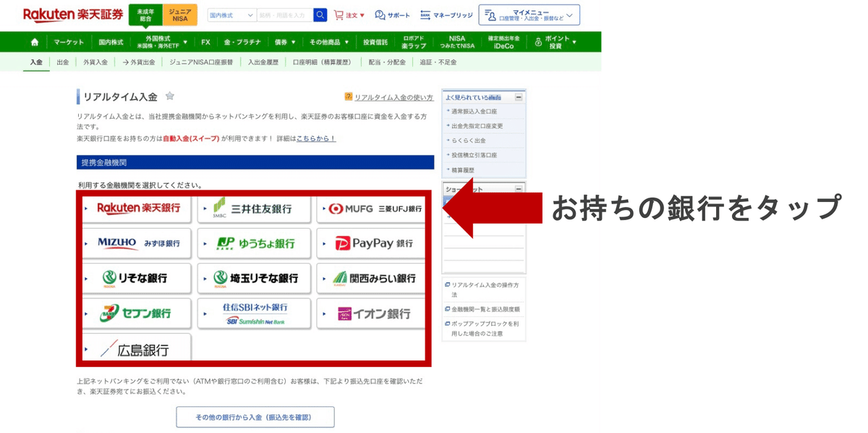Open リアルタイム入金の使い方 help link
Viewport: 868px width, 433px height.
click(393, 97)
